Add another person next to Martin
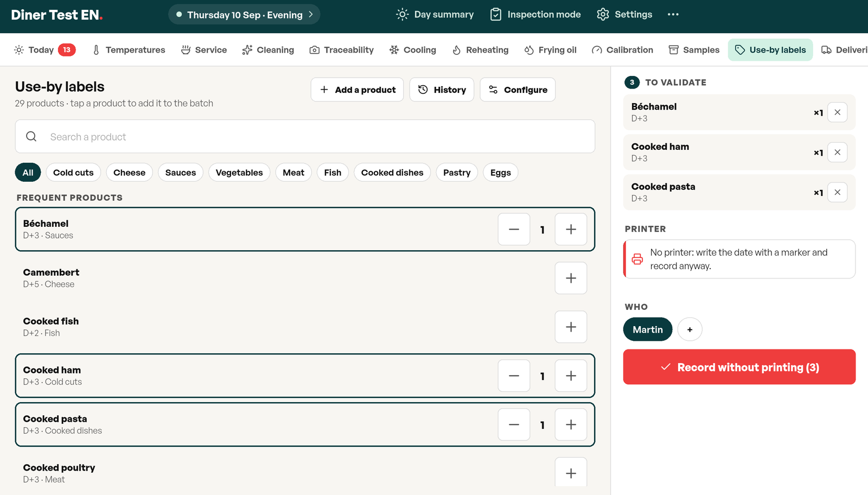 click(690, 329)
